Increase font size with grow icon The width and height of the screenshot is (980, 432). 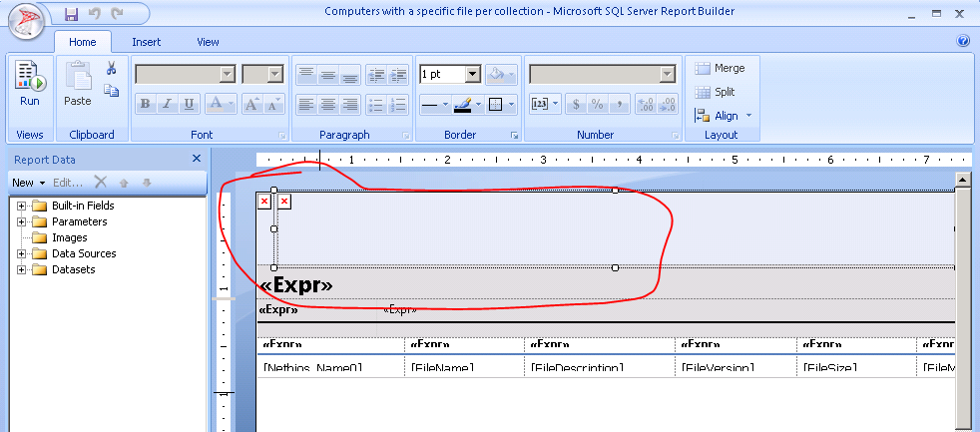pos(251,105)
